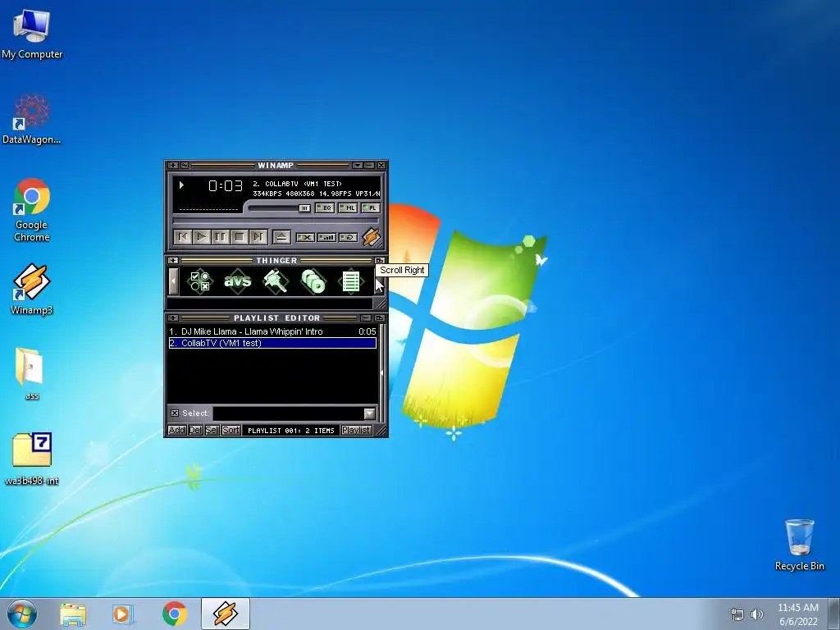Click Sel button in Playlist Editor
The height and width of the screenshot is (630, 840).
pos(212,430)
